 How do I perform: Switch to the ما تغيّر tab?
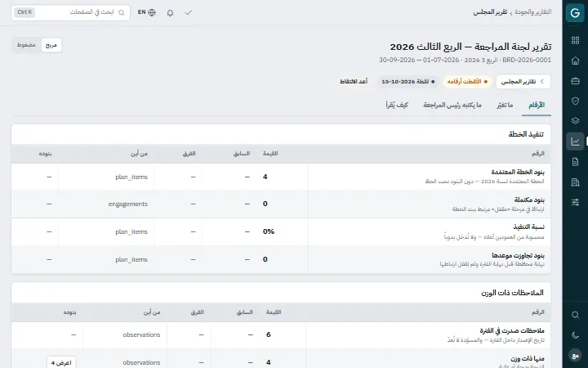[x=505, y=105]
